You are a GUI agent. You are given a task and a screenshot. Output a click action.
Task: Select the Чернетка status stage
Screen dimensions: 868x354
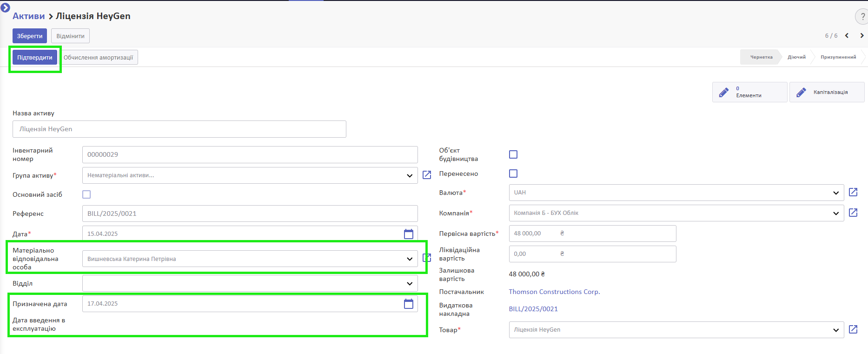[x=761, y=57]
